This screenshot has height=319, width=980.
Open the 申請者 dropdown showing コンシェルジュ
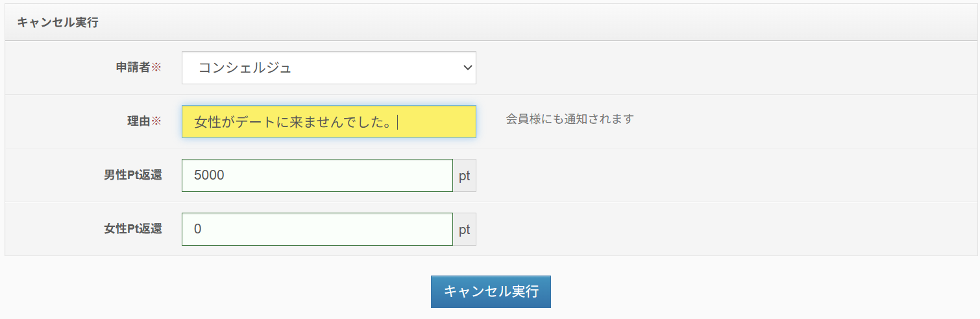pos(328,68)
